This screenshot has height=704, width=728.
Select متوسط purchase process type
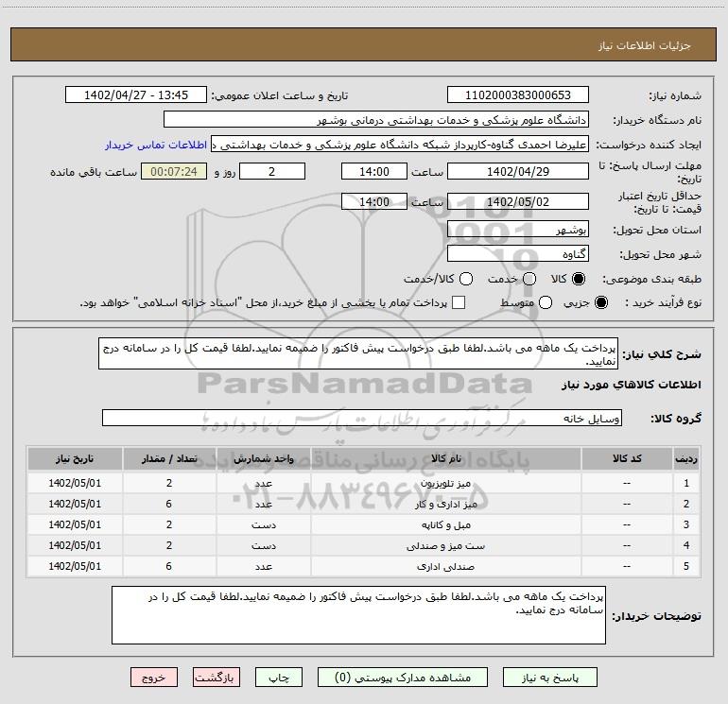(529, 302)
